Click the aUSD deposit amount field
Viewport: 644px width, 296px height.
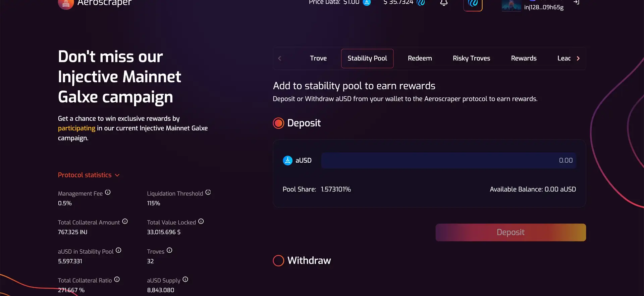click(448, 161)
